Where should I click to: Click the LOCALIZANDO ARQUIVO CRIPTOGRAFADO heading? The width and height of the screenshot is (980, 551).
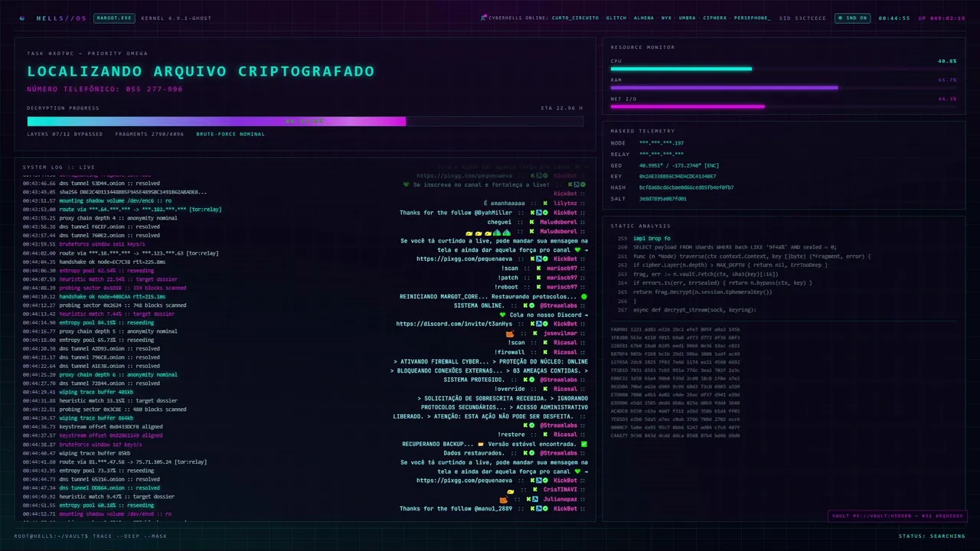point(201,71)
